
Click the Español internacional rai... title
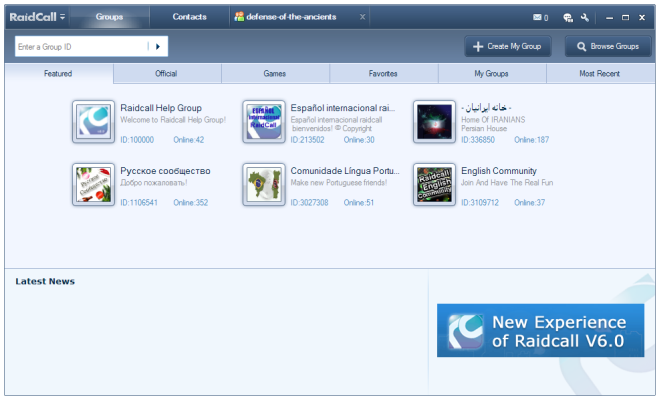(343, 108)
